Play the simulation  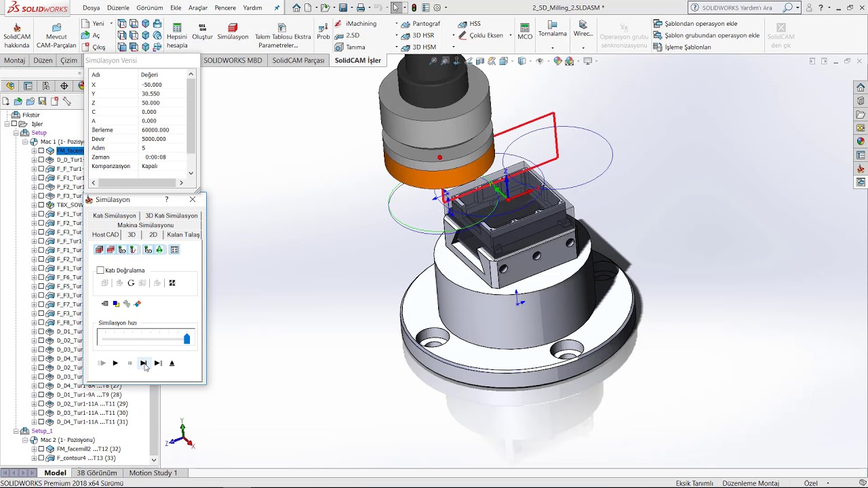pyautogui.click(x=115, y=363)
